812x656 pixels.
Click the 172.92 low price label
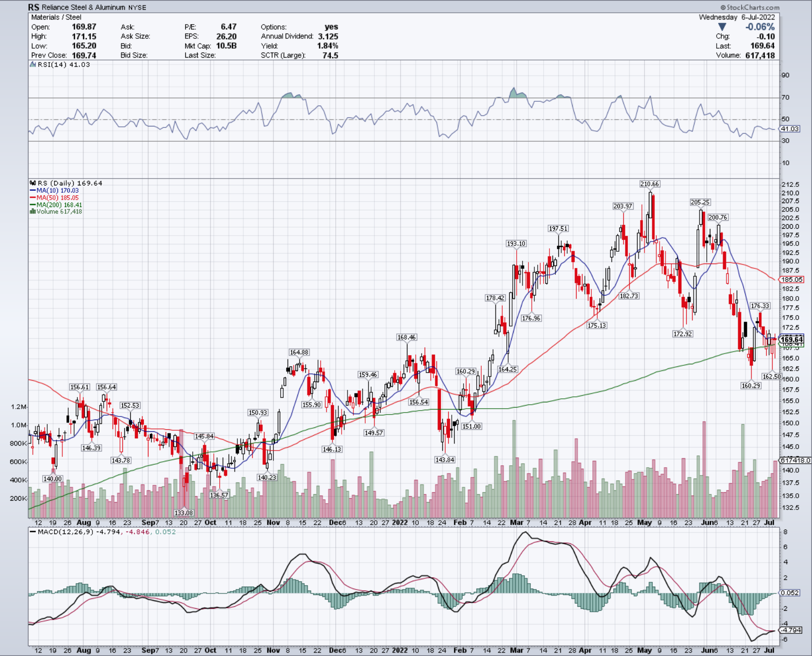(x=683, y=334)
